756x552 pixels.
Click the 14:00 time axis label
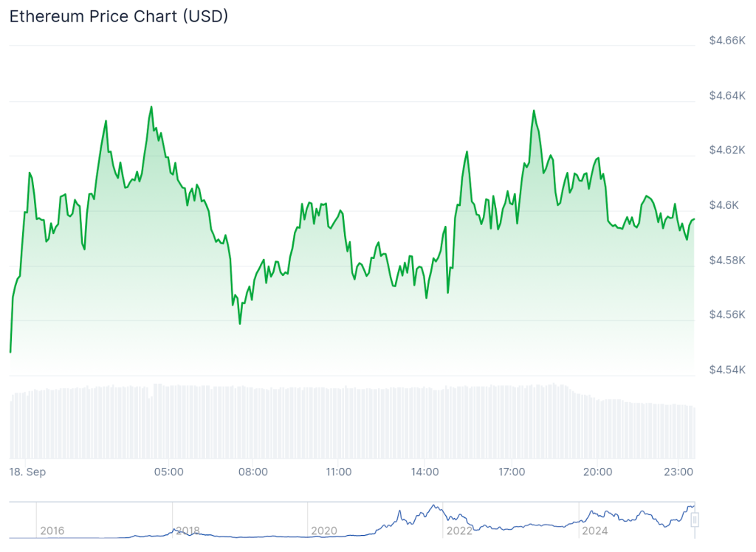[x=425, y=472]
